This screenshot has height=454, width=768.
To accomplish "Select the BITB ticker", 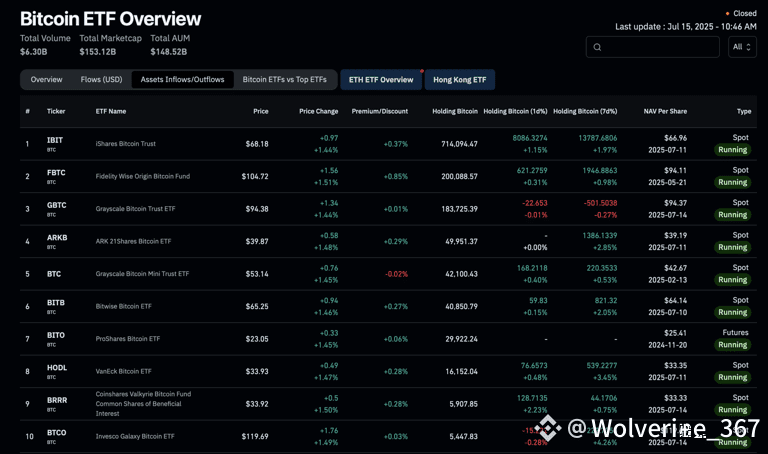I will (56, 303).
